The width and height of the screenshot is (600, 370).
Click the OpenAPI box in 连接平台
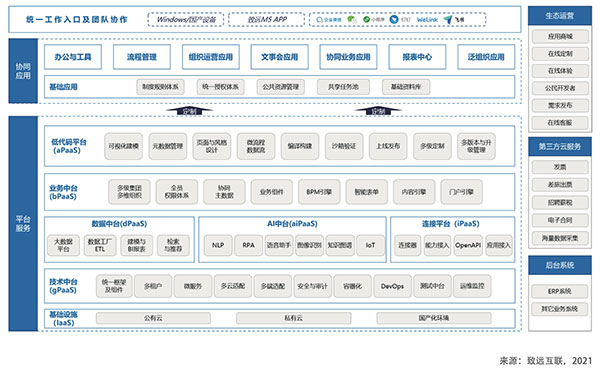coord(468,245)
